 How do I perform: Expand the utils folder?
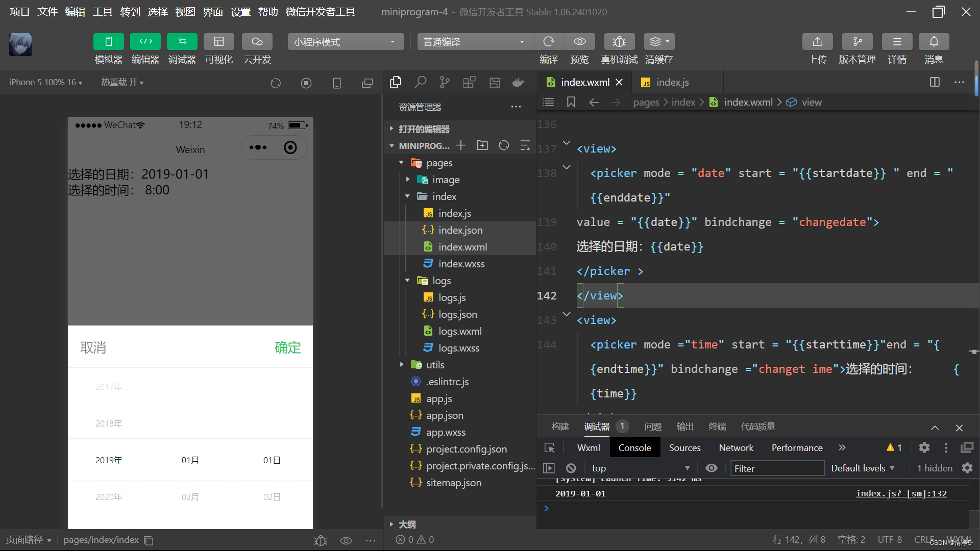pyautogui.click(x=435, y=365)
